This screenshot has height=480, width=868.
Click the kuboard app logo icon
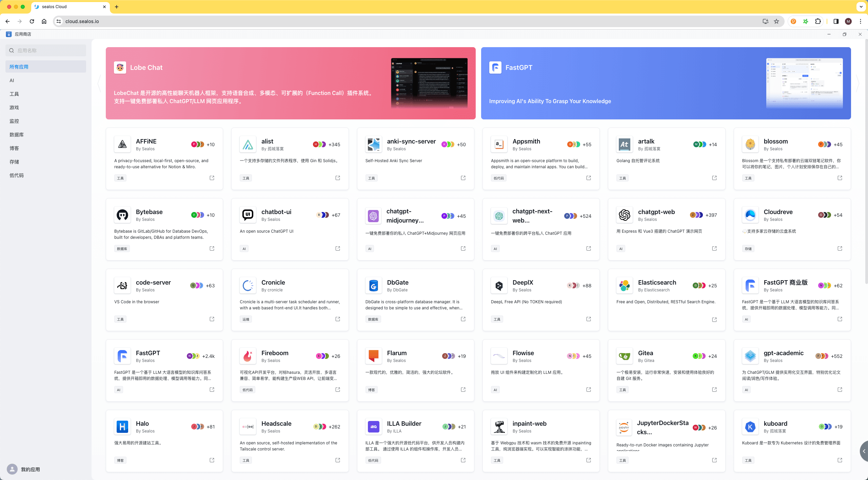[750, 427]
